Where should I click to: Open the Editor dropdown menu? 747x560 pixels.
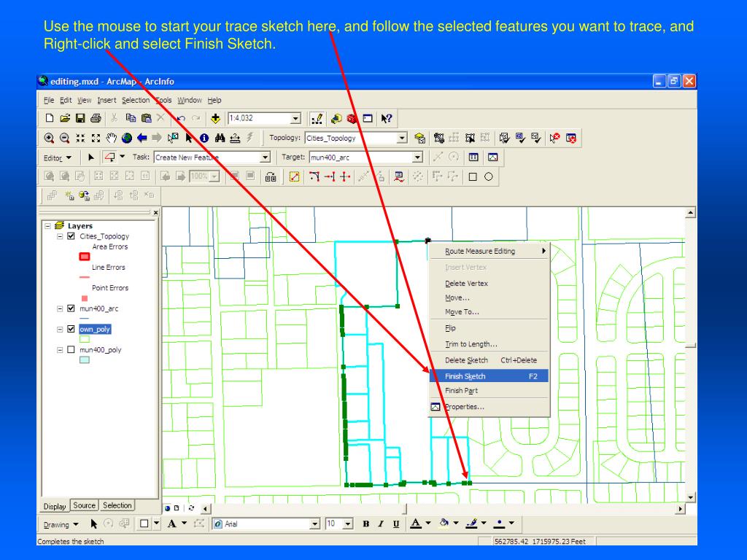point(57,157)
